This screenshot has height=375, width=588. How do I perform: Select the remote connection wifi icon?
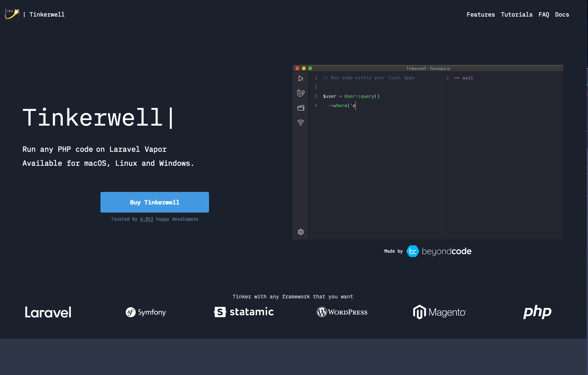[x=301, y=123]
